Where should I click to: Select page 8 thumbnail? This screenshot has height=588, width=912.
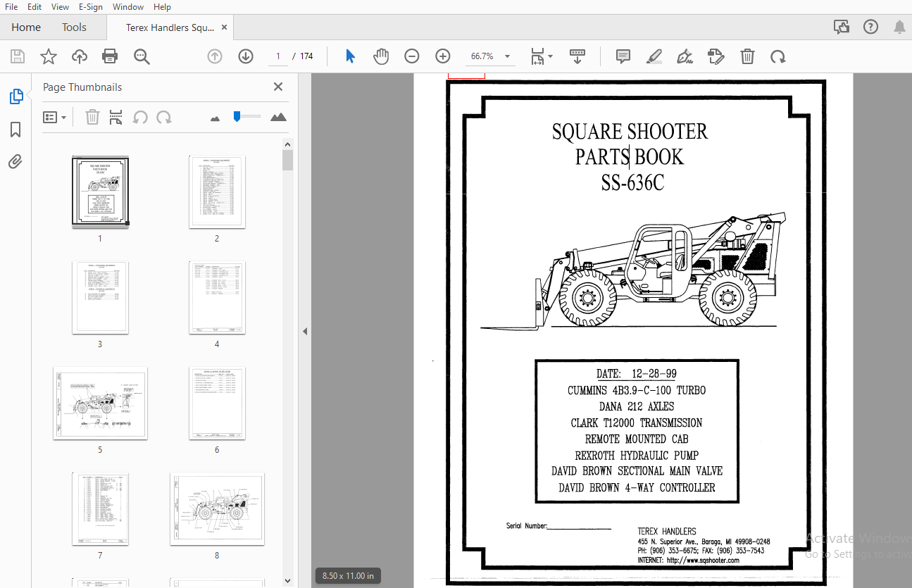tap(217, 509)
